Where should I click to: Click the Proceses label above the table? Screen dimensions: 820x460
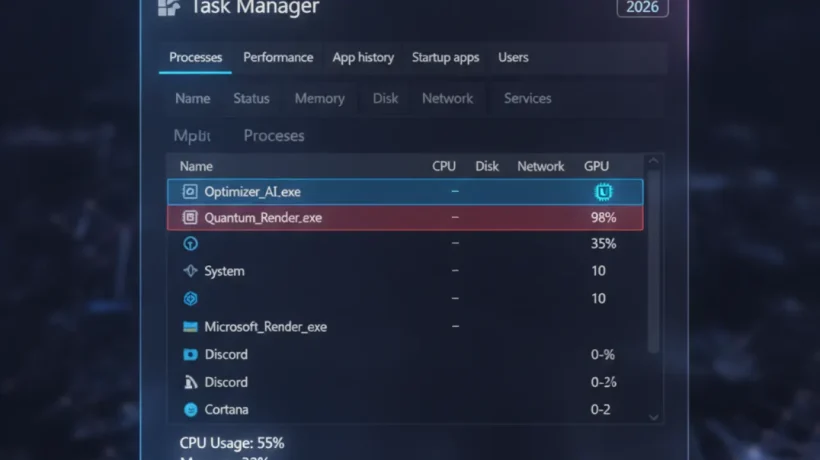point(274,136)
